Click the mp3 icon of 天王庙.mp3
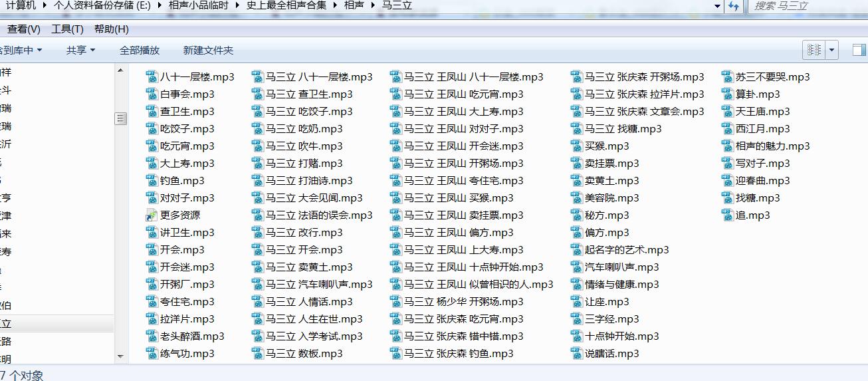 click(x=727, y=111)
